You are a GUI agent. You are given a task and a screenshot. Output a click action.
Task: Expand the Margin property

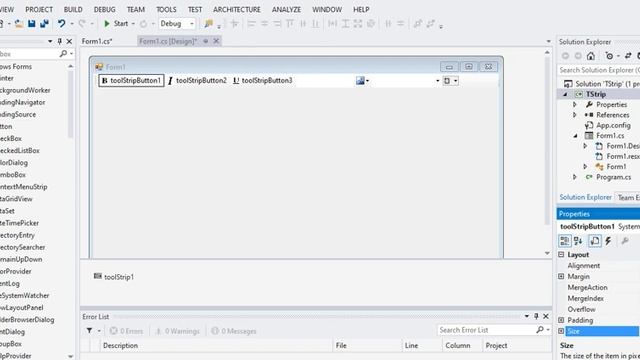point(561,277)
